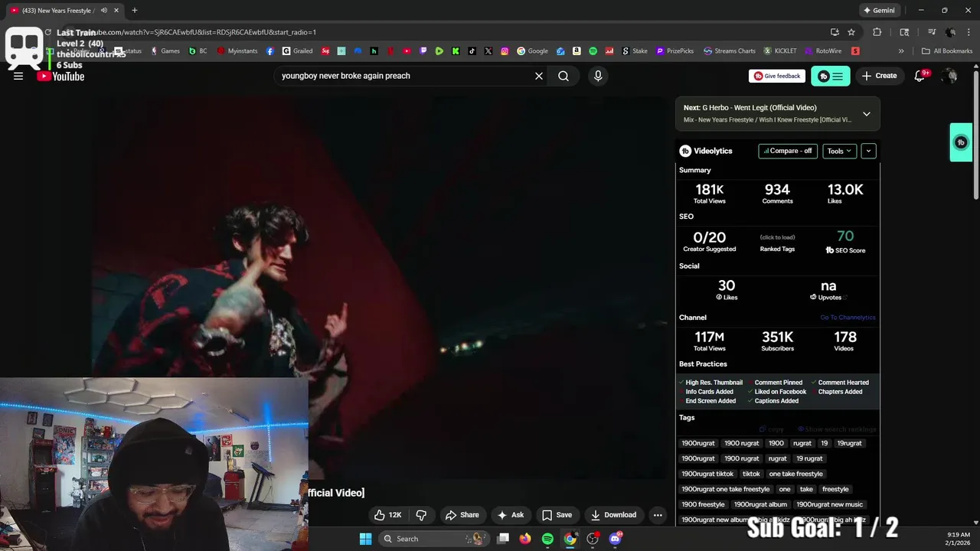This screenshot has width=980, height=551.
Task: Open the RotoWire bookmark
Action: pos(823,51)
